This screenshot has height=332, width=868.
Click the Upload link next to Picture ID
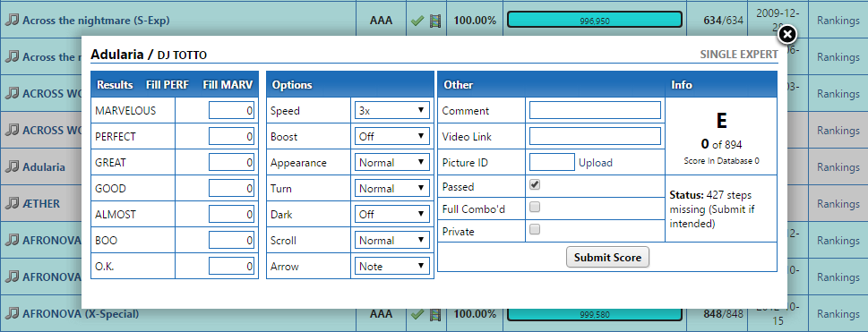coord(596,163)
